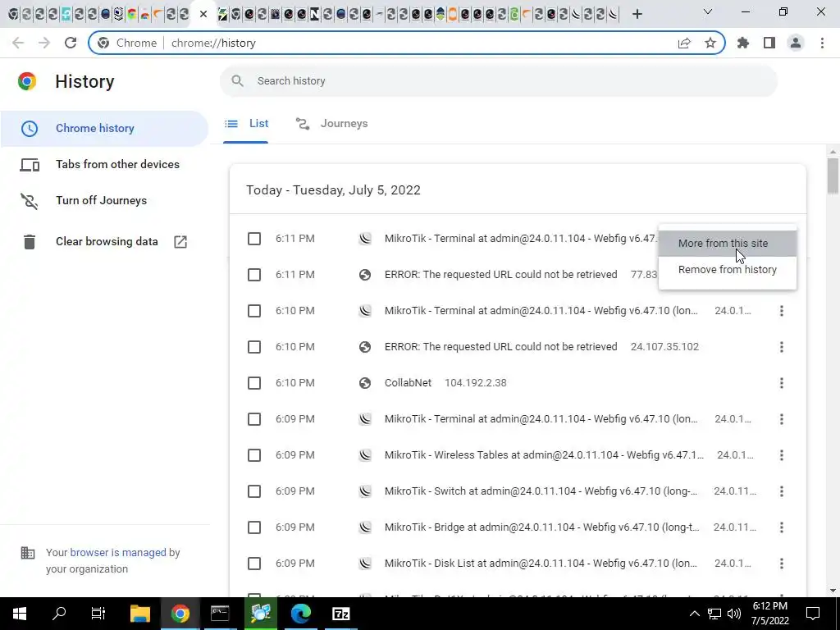Open actions menu for 24.107.35.102 error entry
Screen dimensions: 840x630
pos(782,347)
